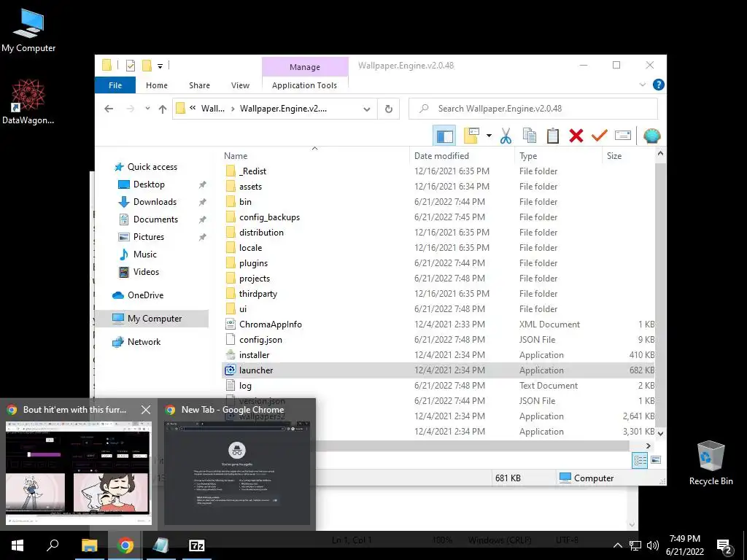Image resolution: width=747 pixels, height=560 pixels.
Task: Select the log text document
Action: [x=245, y=385]
